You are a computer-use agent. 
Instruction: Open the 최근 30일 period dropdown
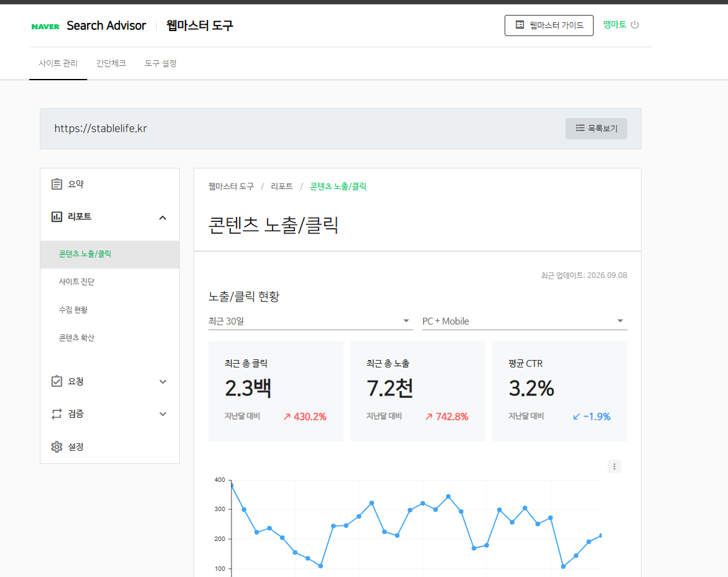(310, 321)
